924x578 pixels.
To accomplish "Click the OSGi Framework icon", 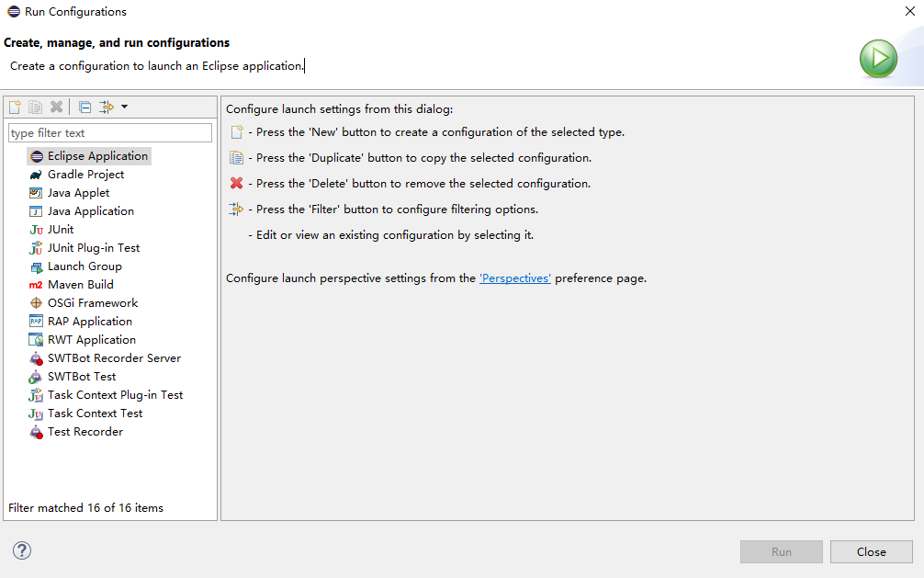I will [36, 303].
